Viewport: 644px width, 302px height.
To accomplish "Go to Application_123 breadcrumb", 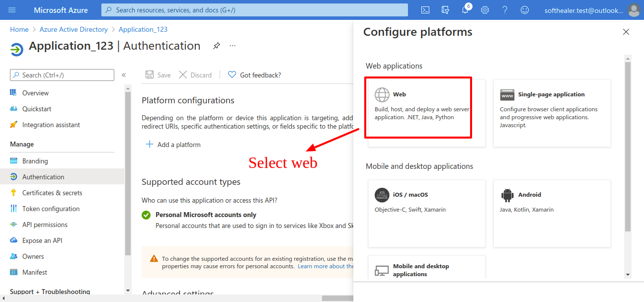I will click(143, 29).
